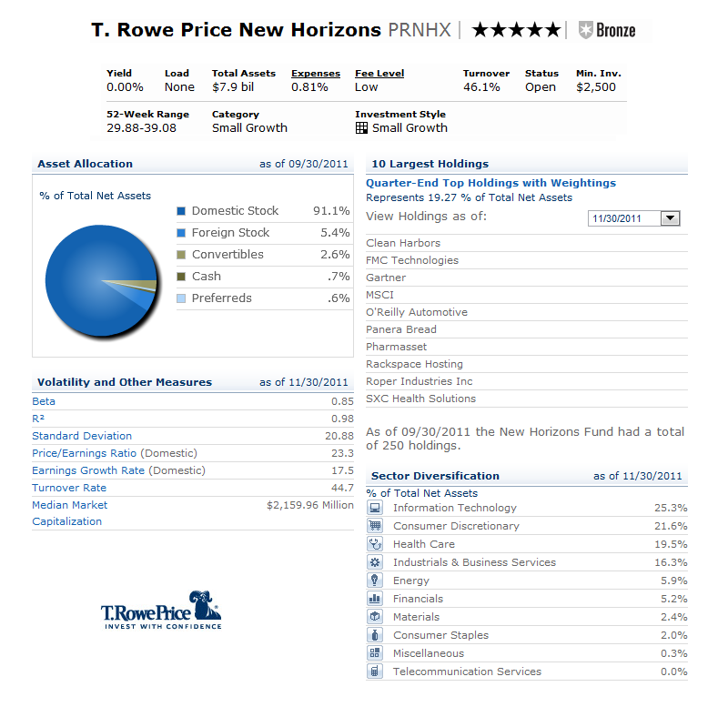Click the Domestic Stock color swatch

point(181,211)
